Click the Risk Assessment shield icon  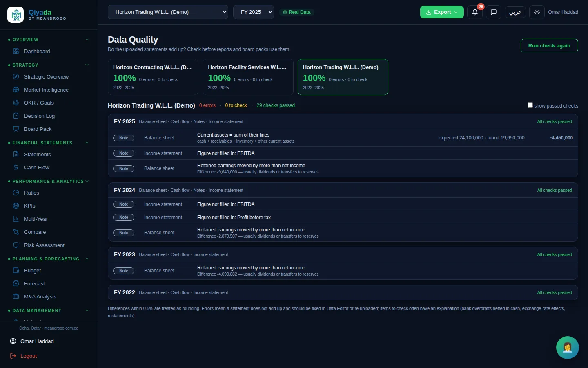click(16, 245)
